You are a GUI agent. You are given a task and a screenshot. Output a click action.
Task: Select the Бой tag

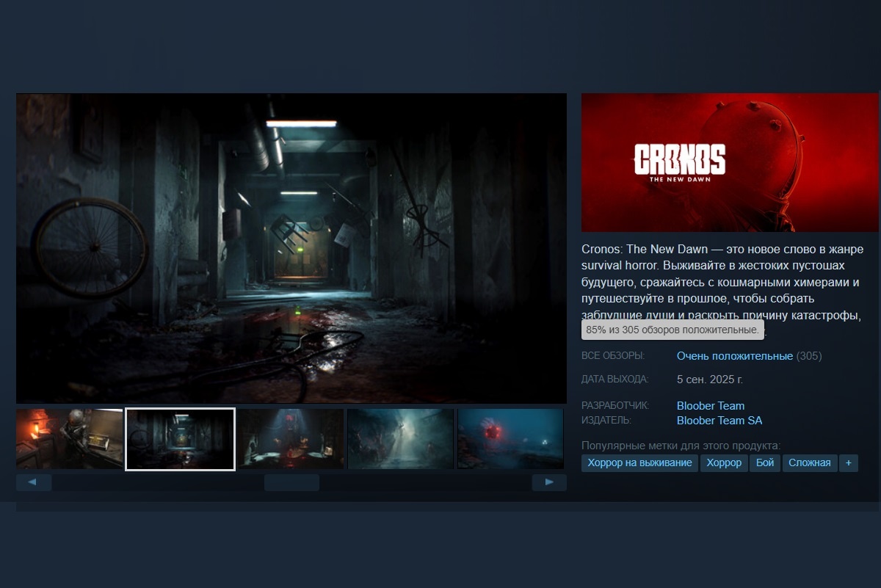point(764,462)
